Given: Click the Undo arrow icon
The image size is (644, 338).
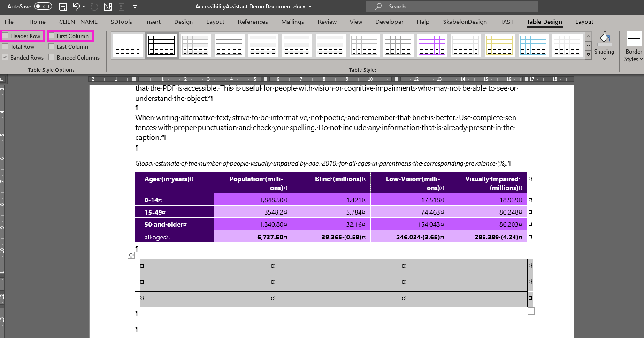Looking at the screenshot, I should [x=76, y=7].
